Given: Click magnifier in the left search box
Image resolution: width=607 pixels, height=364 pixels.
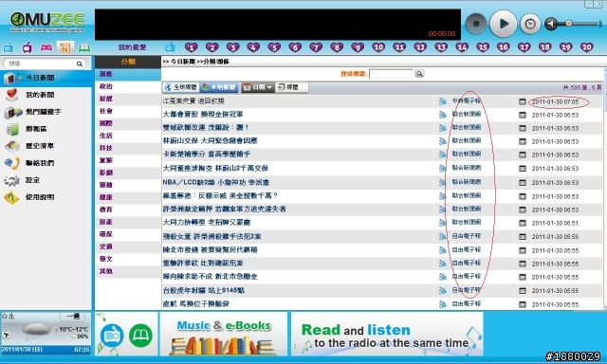Looking at the screenshot, I should (80, 64).
